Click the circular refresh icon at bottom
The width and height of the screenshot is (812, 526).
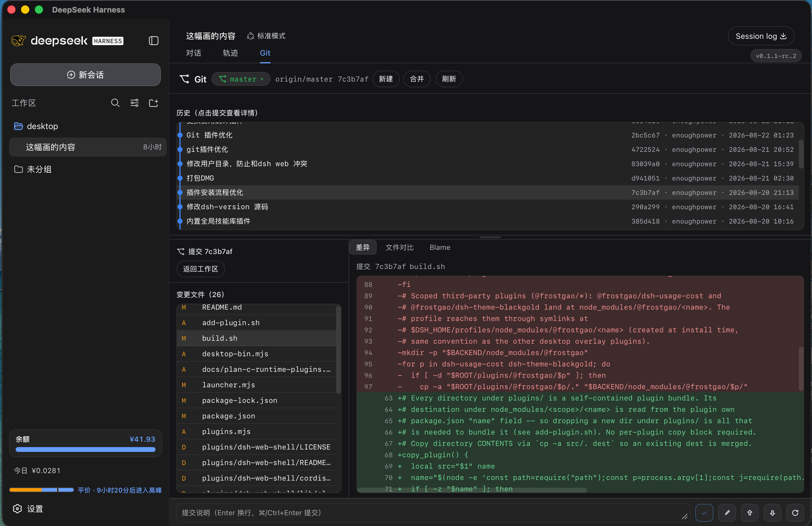point(795,513)
